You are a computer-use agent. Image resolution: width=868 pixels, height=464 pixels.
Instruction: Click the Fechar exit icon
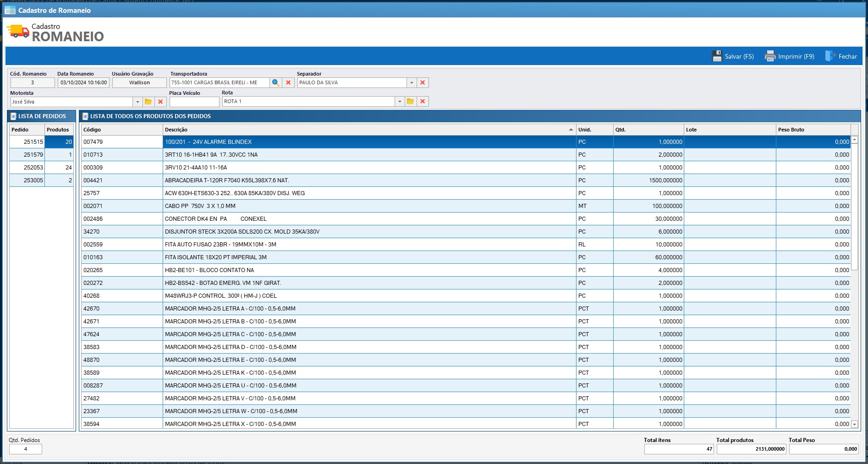tap(830, 56)
